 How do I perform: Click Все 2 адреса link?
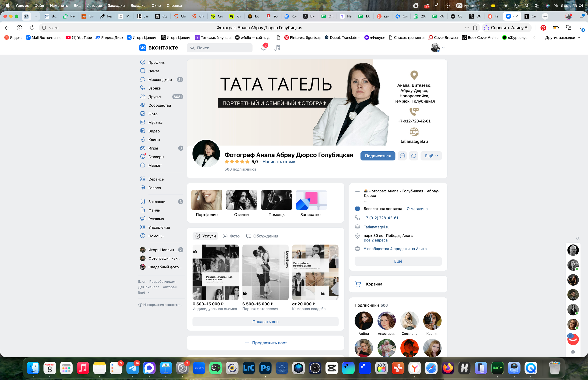click(x=376, y=240)
